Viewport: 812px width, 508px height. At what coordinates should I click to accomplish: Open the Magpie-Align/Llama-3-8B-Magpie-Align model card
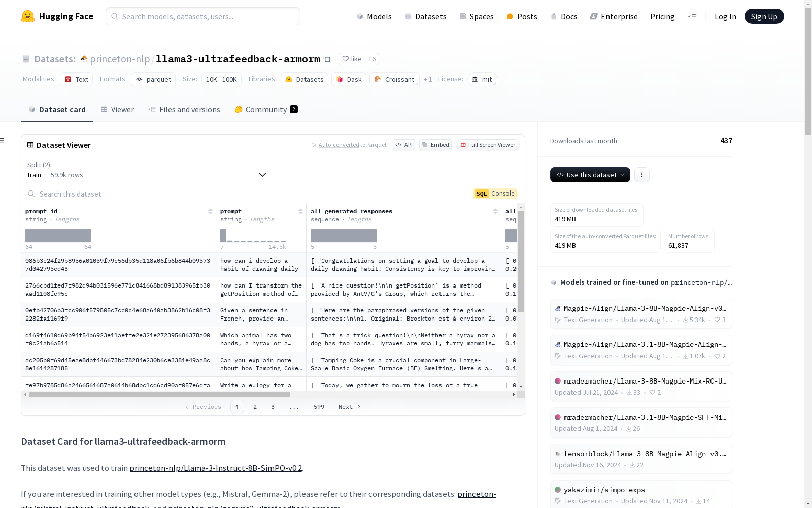(x=641, y=314)
